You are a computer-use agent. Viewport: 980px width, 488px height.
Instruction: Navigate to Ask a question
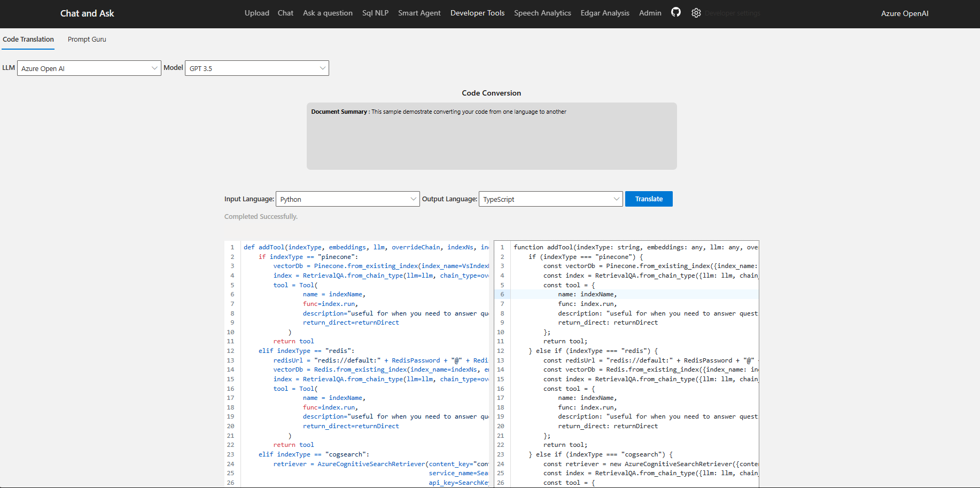[x=328, y=13]
